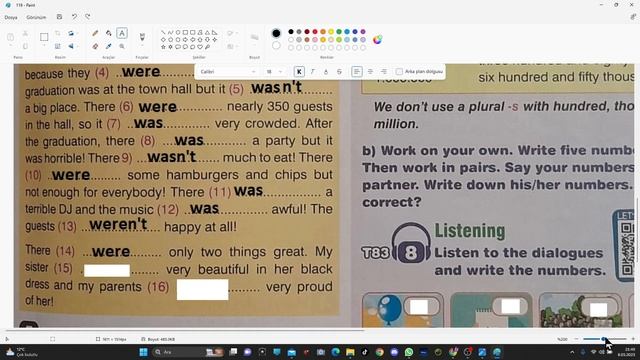Open TikTok from the taskbar
Screen dimensions: 640x360
pyautogui.click(x=365, y=352)
